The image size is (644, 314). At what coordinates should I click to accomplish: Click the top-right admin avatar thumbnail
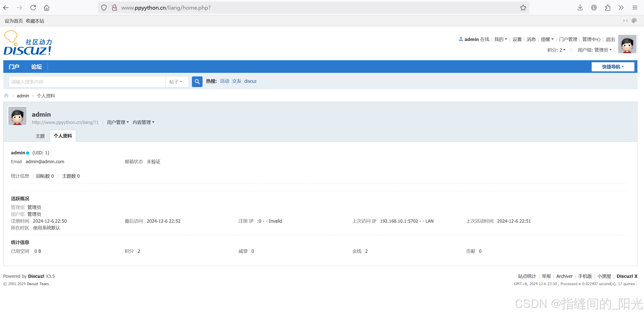pos(627,44)
